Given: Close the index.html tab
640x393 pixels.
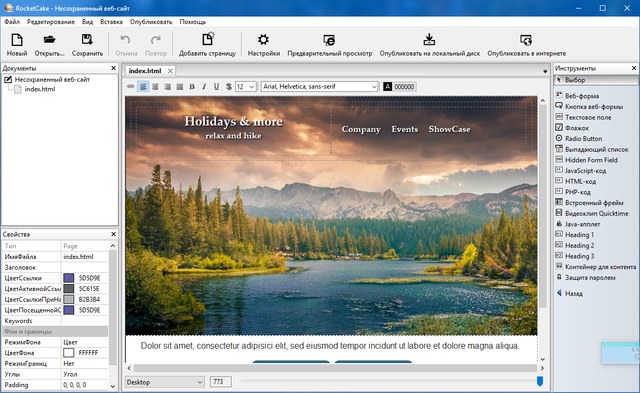Looking at the screenshot, I should click(x=170, y=71).
